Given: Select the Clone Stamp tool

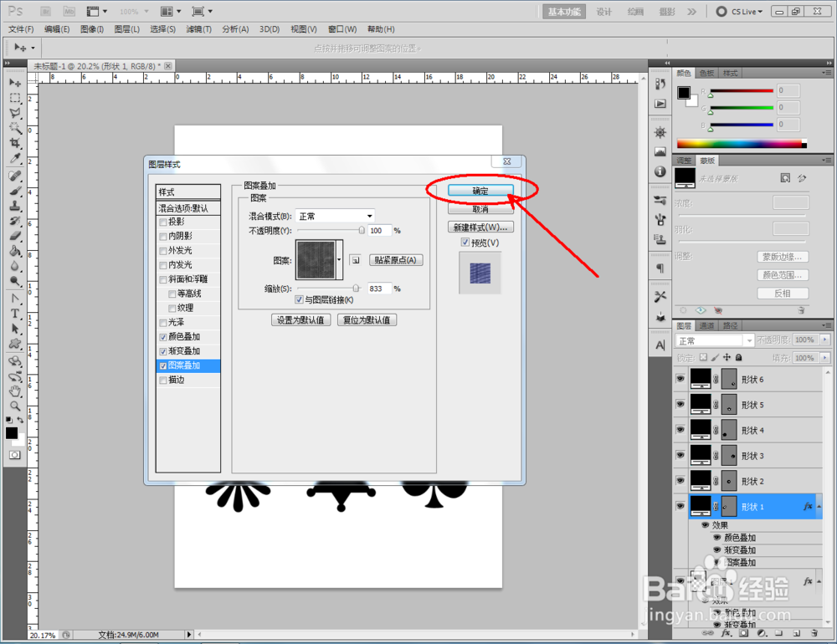Looking at the screenshot, I should point(15,206).
